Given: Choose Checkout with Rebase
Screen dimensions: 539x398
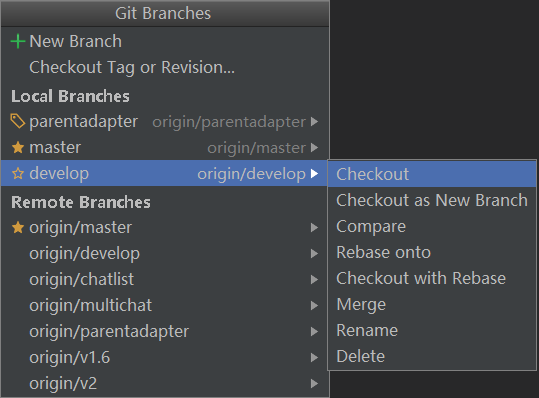Looking at the screenshot, I should click(432, 278).
